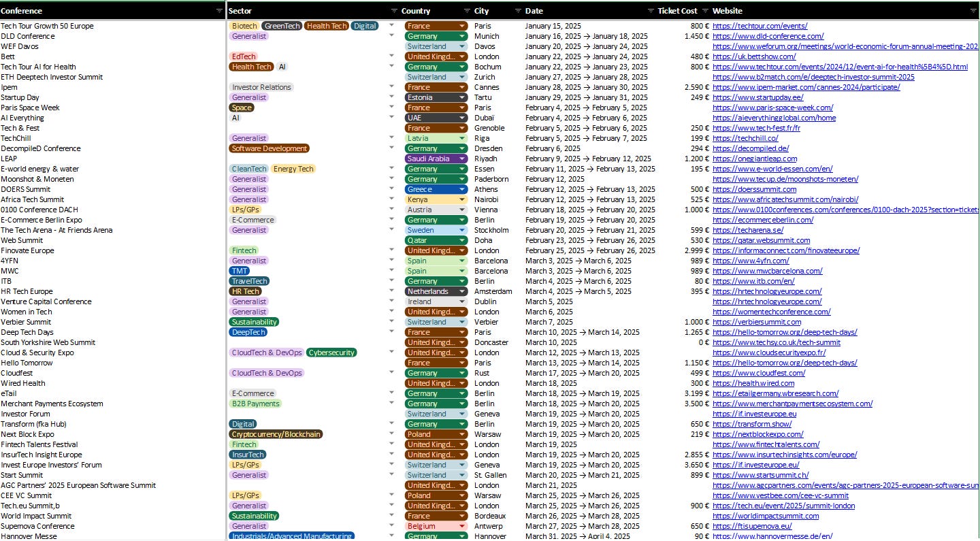The width and height of the screenshot is (980, 541).
Task: Select the Finovate Europe conference cell
Action: [112, 250]
